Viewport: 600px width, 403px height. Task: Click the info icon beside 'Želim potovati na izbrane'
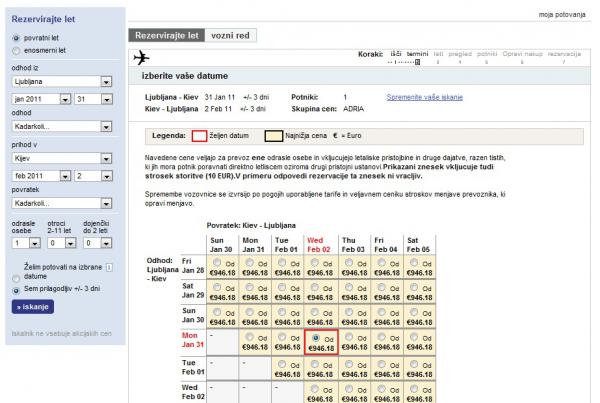coord(108,266)
